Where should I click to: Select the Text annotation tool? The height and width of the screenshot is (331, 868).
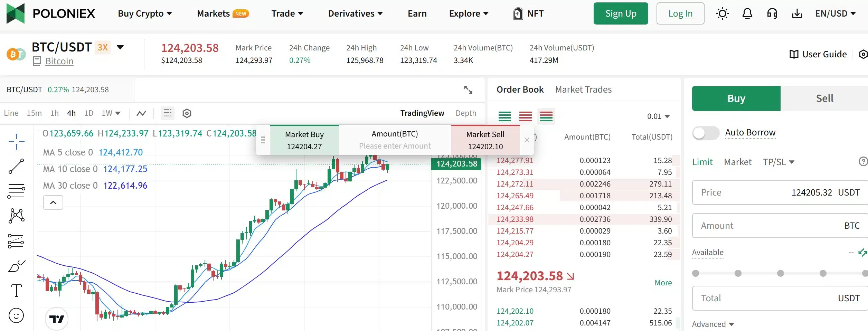16,290
